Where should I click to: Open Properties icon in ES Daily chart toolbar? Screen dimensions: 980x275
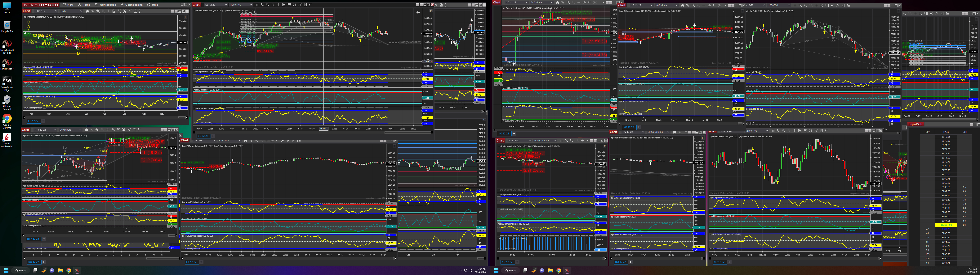(141, 11)
